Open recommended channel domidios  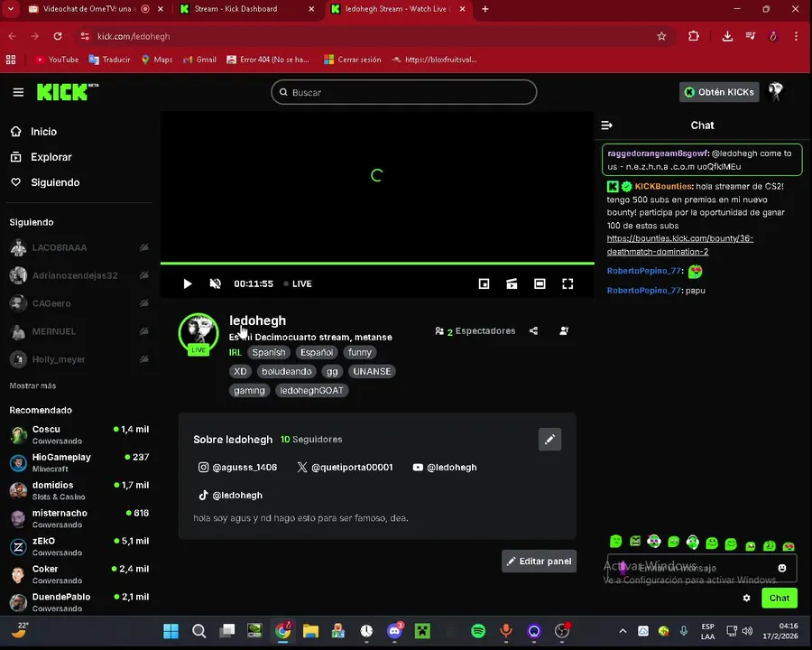[79, 491]
